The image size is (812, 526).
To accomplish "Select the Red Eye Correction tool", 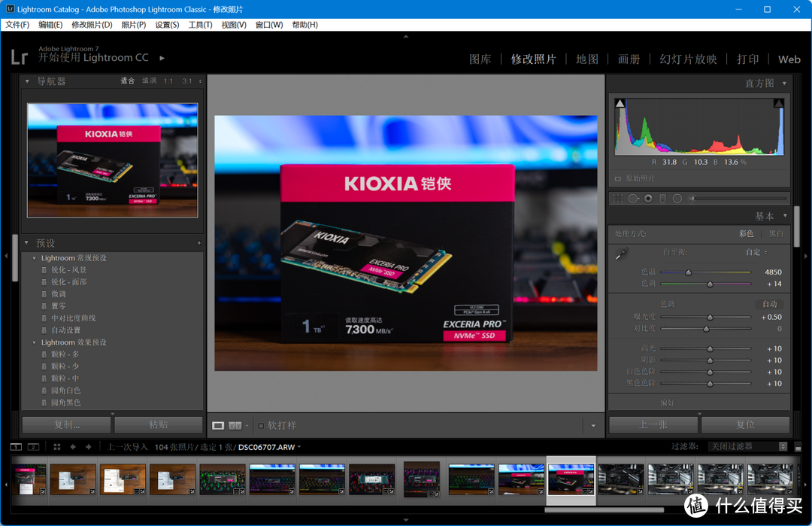I will pyautogui.click(x=647, y=198).
